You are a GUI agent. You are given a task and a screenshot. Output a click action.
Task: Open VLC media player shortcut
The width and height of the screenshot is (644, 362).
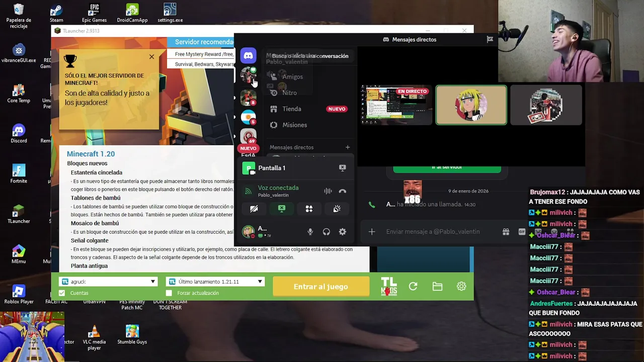click(94, 337)
